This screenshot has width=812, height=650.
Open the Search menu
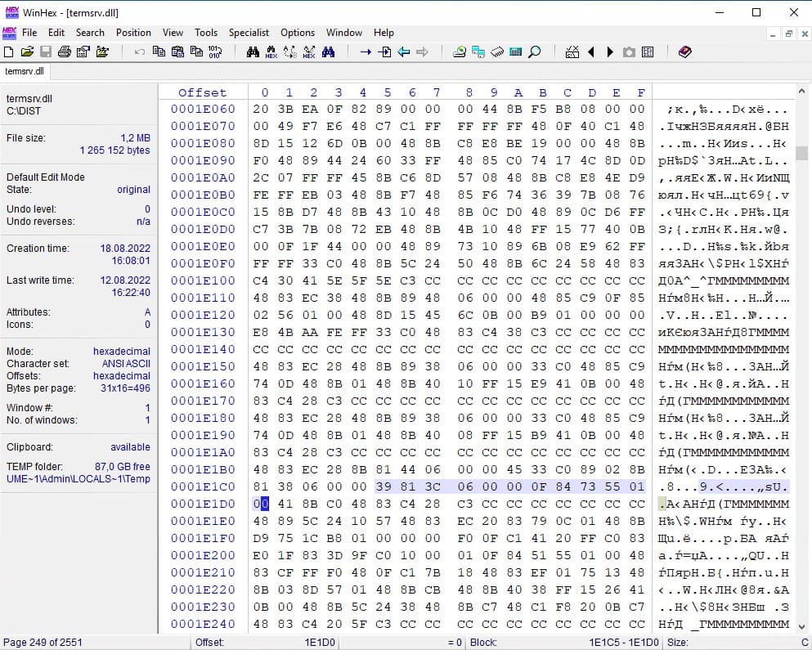pos(90,33)
